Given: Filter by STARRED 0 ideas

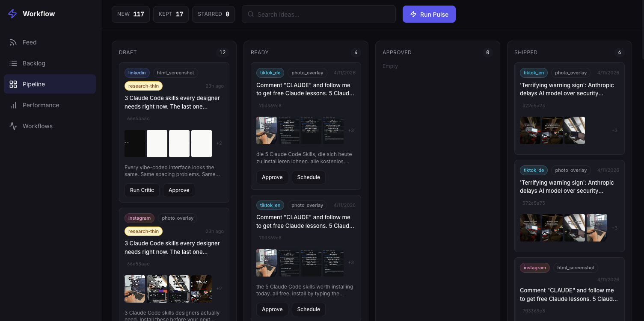Looking at the screenshot, I should pos(214,14).
